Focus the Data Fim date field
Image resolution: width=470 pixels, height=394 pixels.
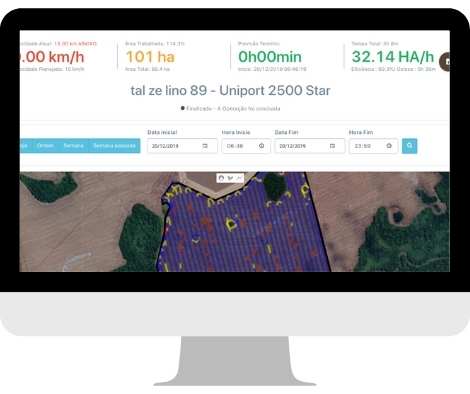pyautogui.click(x=310, y=146)
